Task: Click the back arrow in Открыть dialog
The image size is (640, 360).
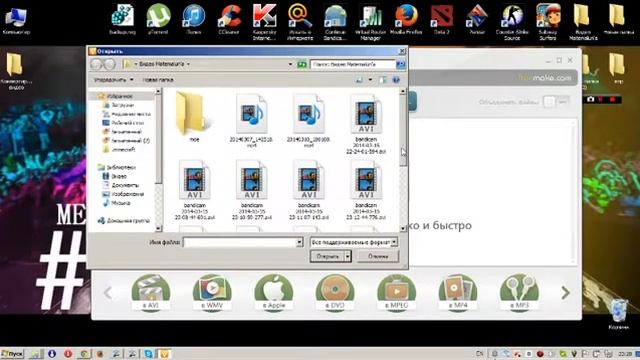Action: 96,64
